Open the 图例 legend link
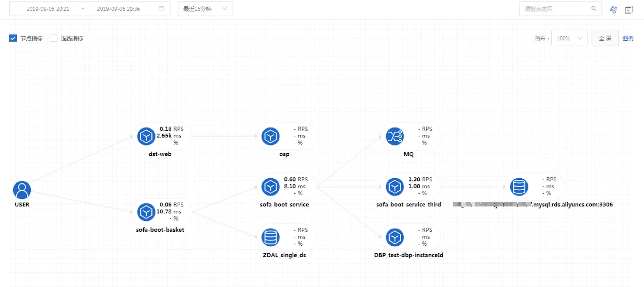 click(627, 38)
